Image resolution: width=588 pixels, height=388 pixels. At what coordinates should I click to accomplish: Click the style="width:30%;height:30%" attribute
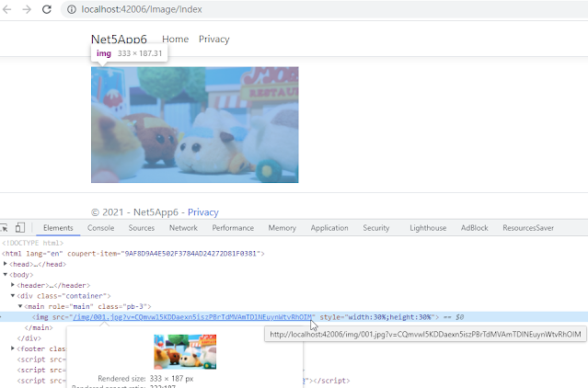[377, 317]
